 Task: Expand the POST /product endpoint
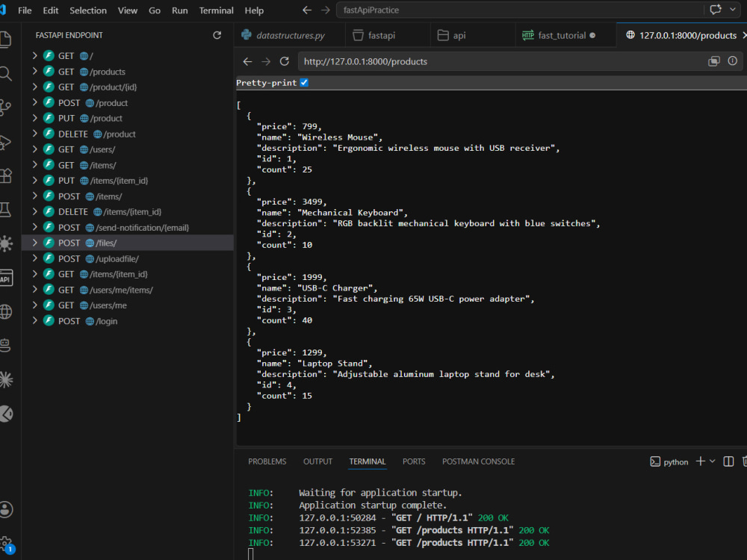[34, 102]
